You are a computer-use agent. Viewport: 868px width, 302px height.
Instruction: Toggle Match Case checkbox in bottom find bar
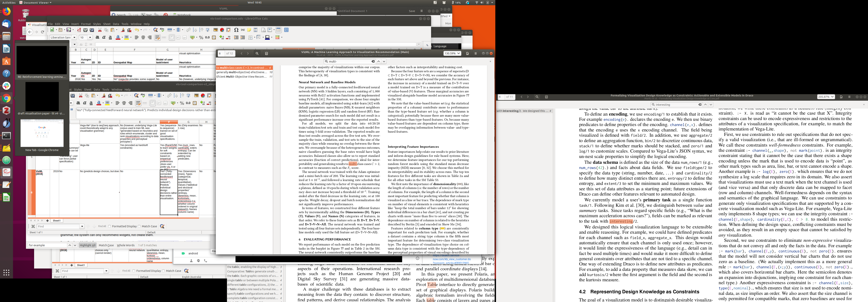tap(163, 271)
